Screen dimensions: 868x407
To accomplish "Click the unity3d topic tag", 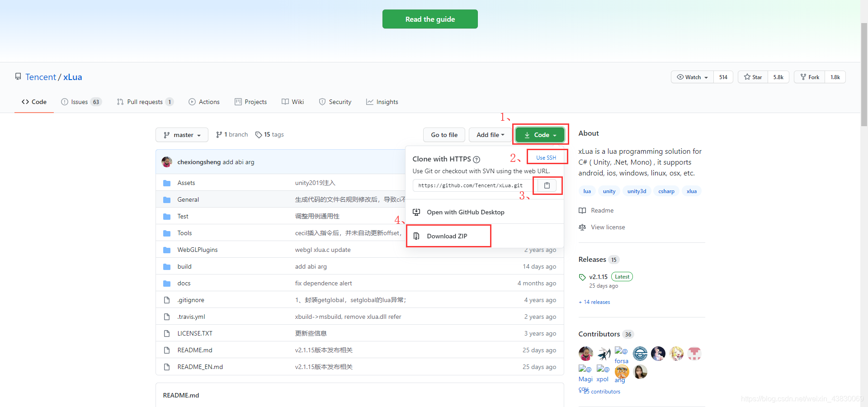I will (637, 191).
